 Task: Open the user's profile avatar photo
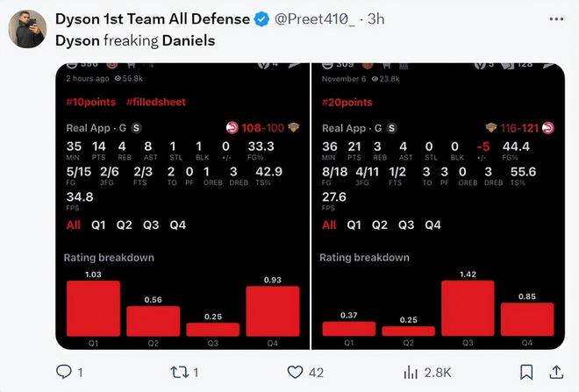tap(28, 29)
